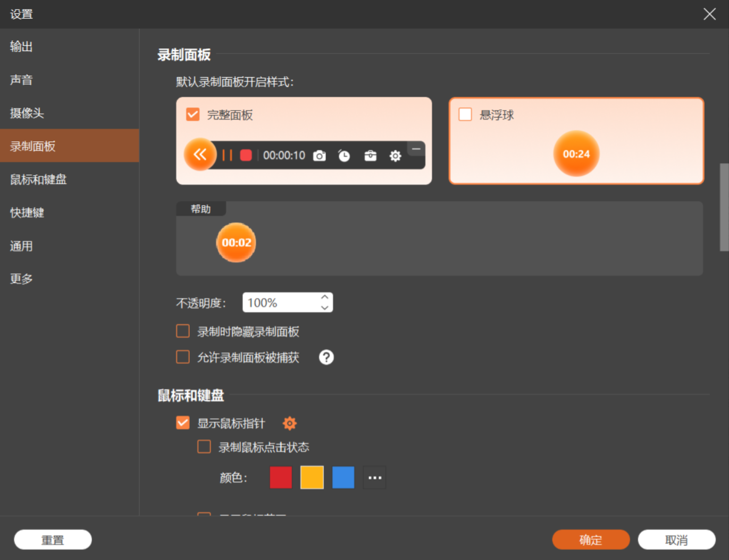Image resolution: width=729 pixels, height=560 pixels.
Task: Open the 快捷键 settings section
Action: (70, 213)
